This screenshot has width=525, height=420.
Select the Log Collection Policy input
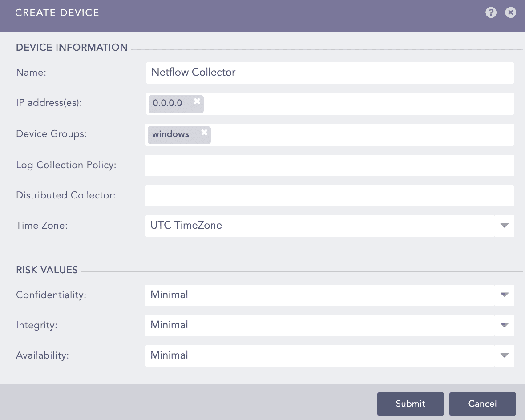[329, 166]
